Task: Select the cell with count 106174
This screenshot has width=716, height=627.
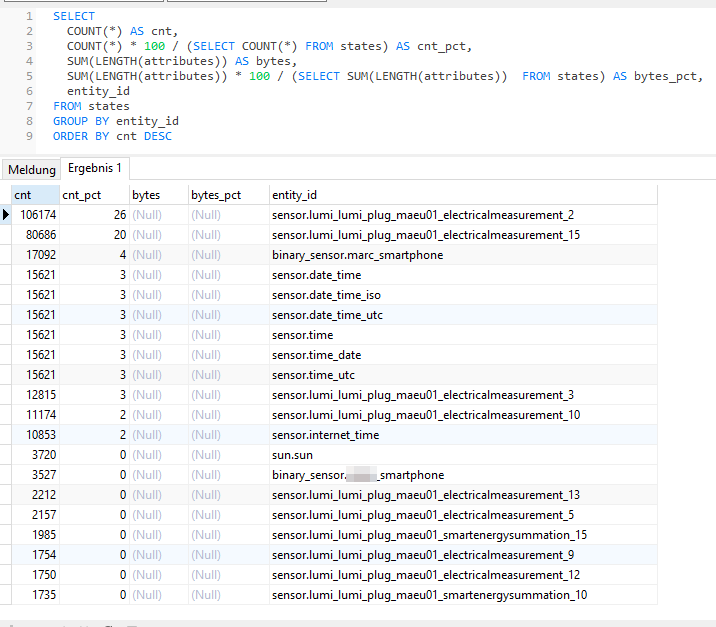Action: click(36, 215)
